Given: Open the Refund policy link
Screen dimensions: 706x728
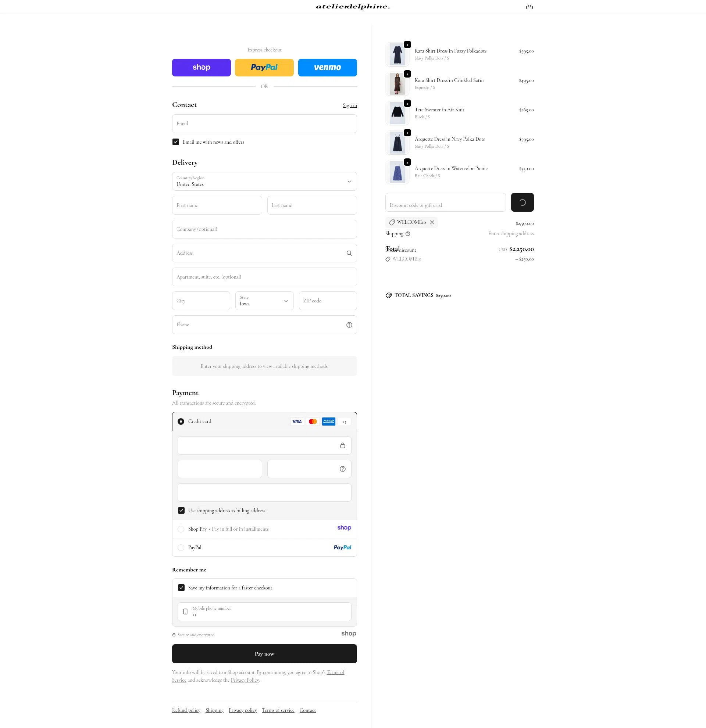Looking at the screenshot, I should click(186, 710).
